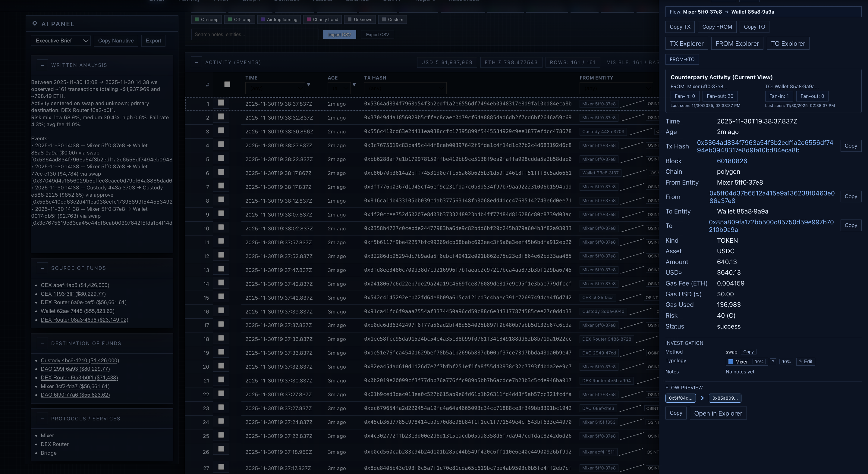
Task: Click the blue Mixer color swatch
Action: [731, 362]
